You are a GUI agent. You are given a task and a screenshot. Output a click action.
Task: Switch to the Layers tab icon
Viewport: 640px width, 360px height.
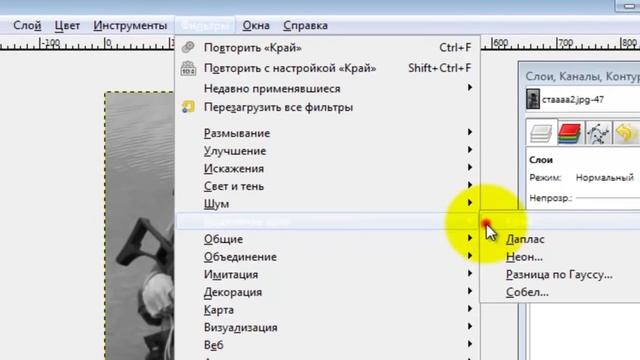[541, 133]
